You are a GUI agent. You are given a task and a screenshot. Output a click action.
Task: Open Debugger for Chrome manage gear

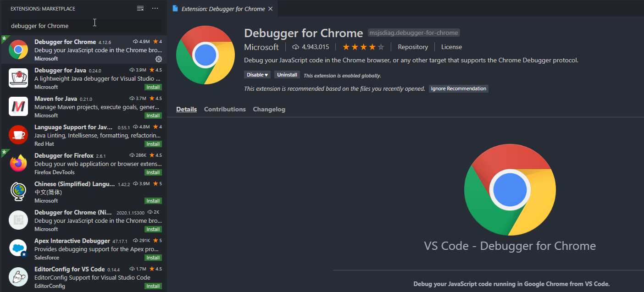coord(159,59)
